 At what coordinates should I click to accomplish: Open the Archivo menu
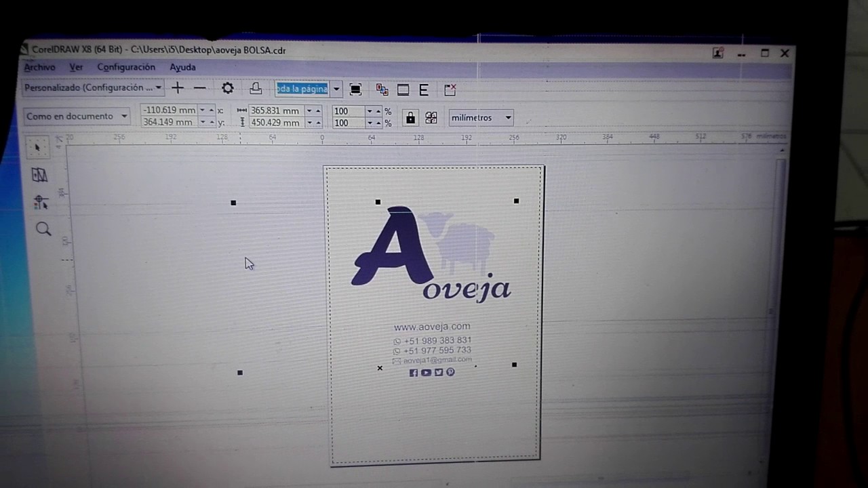pos(40,67)
